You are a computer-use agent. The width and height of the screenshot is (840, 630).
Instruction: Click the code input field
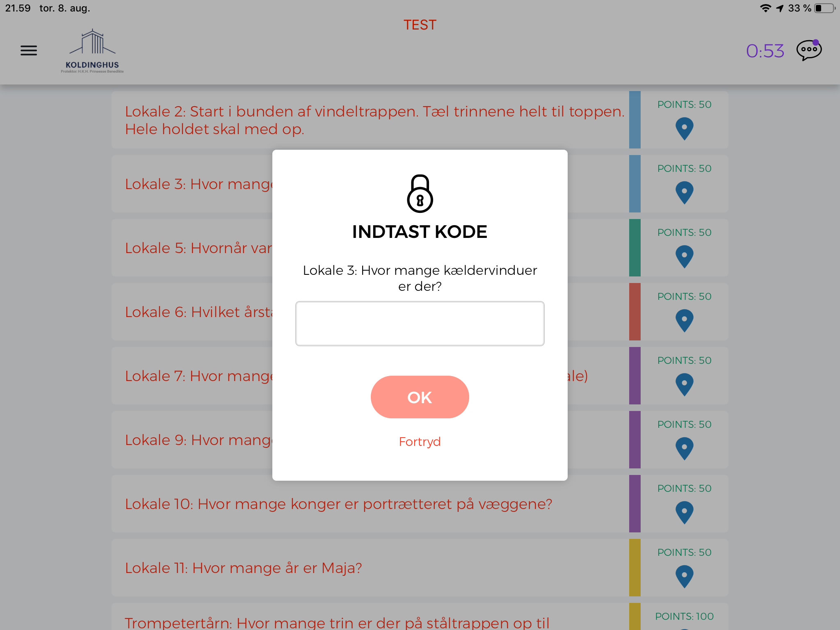click(420, 324)
